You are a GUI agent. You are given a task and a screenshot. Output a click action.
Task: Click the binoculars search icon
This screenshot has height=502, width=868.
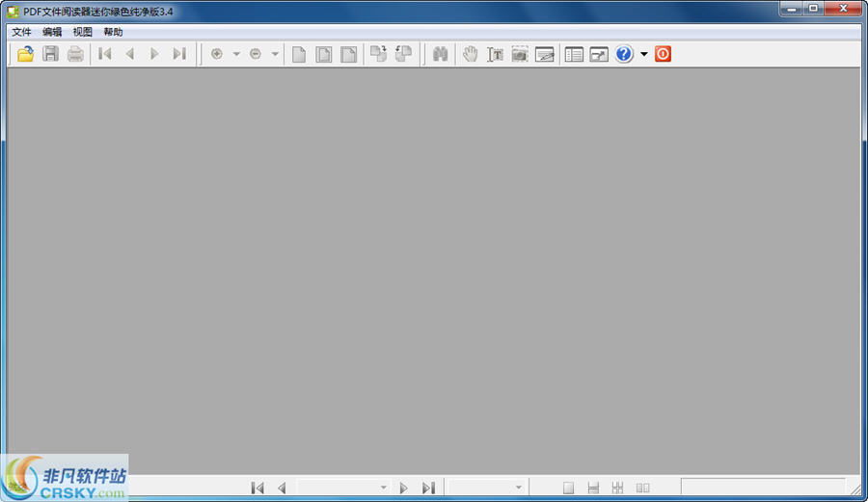click(441, 54)
